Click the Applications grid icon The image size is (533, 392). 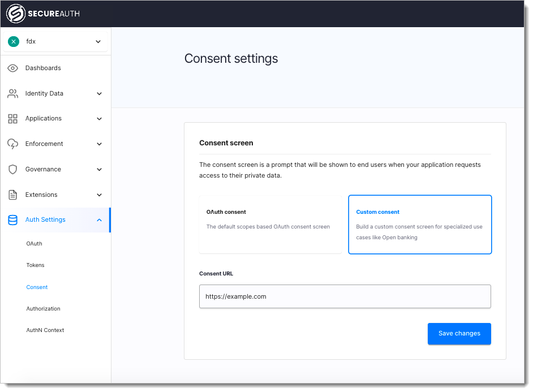12,119
